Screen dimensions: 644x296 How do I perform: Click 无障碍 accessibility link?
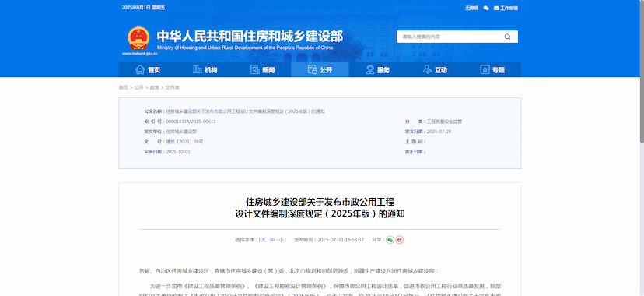(471, 8)
